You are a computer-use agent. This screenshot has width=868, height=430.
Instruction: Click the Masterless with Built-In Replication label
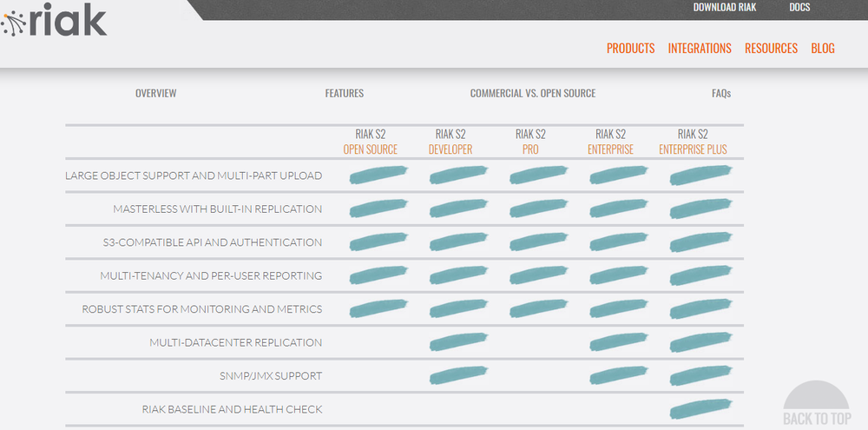(x=218, y=208)
